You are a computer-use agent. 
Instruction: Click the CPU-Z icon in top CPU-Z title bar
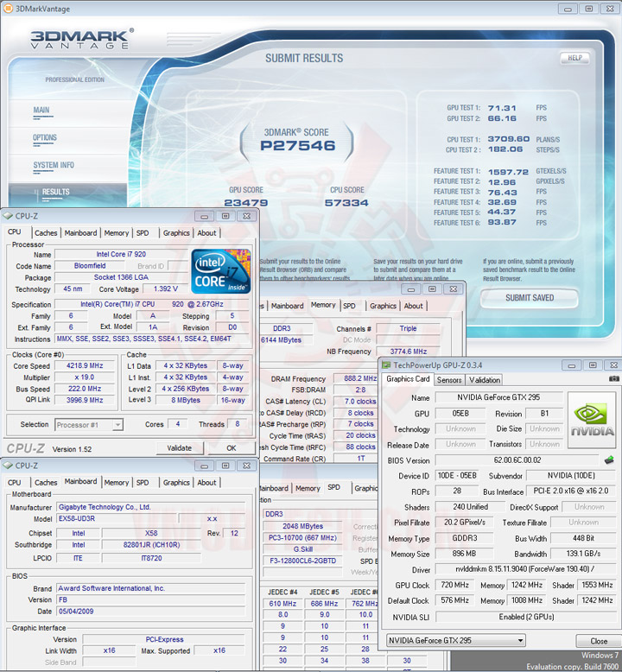coord(8,216)
